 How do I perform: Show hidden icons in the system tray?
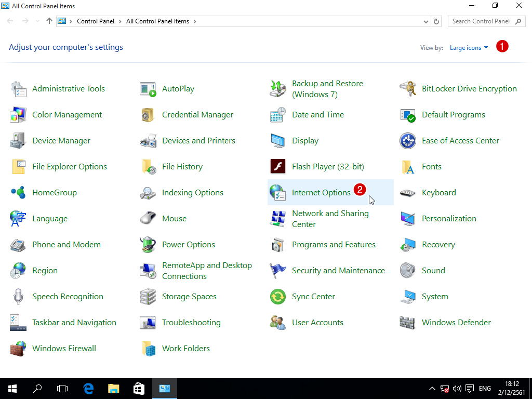tap(432, 389)
